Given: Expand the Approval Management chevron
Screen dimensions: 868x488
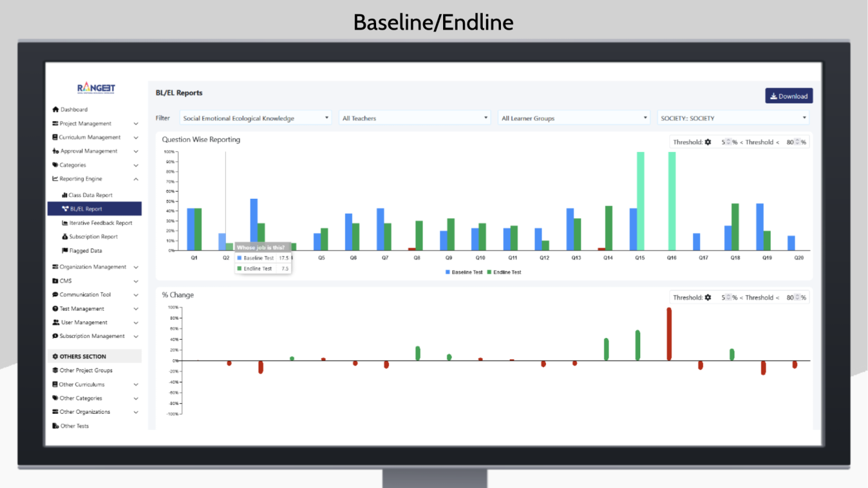Looking at the screenshot, I should point(136,151).
